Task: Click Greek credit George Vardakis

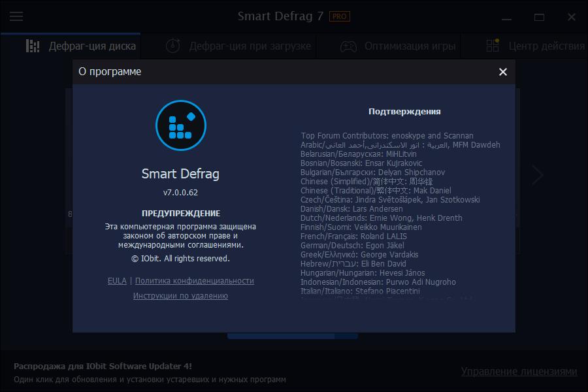Action: pyautogui.click(x=359, y=255)
